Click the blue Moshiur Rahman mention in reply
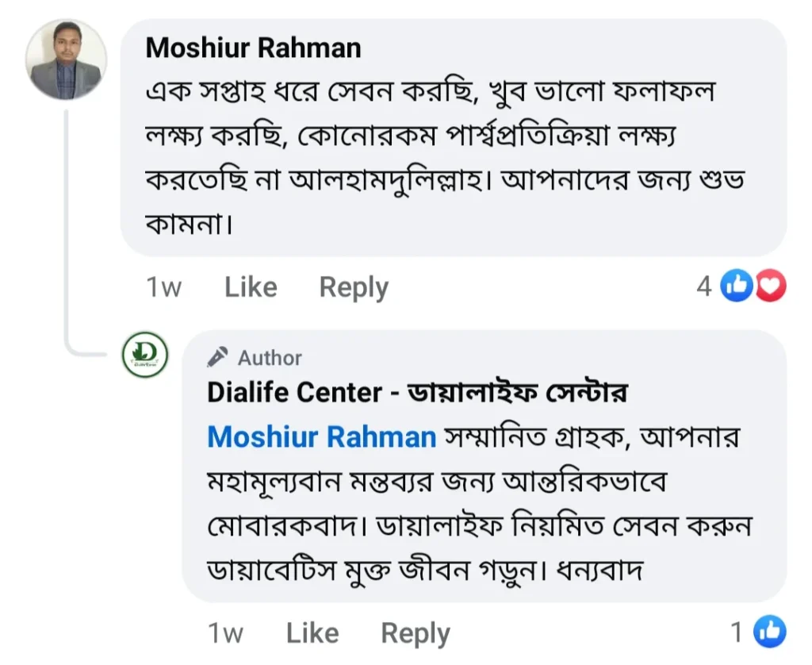Screen dimensions: 812x665 (x=321, y=436)
